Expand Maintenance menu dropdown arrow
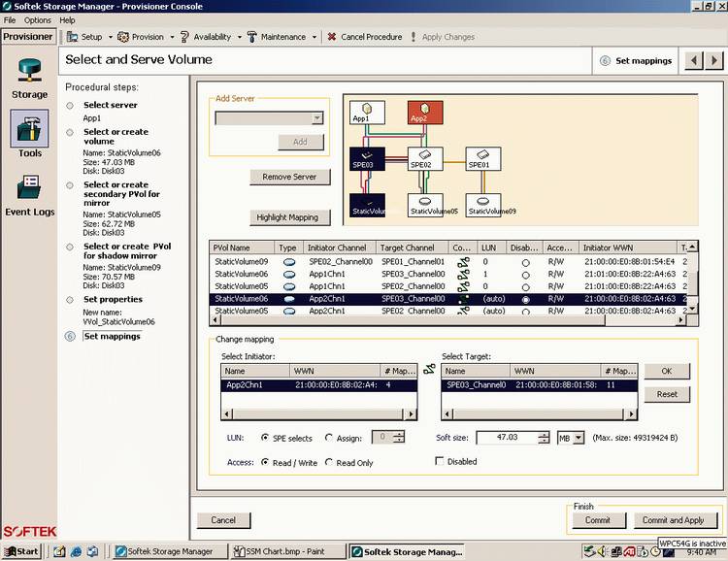The image size is (728, 561). point(314,37)
